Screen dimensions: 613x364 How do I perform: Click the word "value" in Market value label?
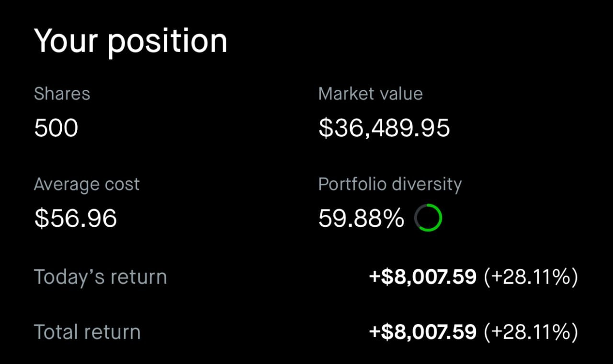[x=401, y=94]
